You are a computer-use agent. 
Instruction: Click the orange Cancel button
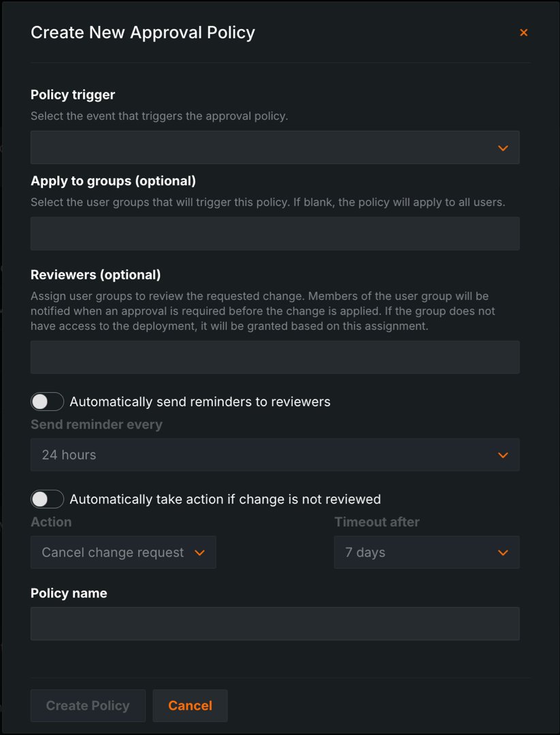(x=190, y=706)
